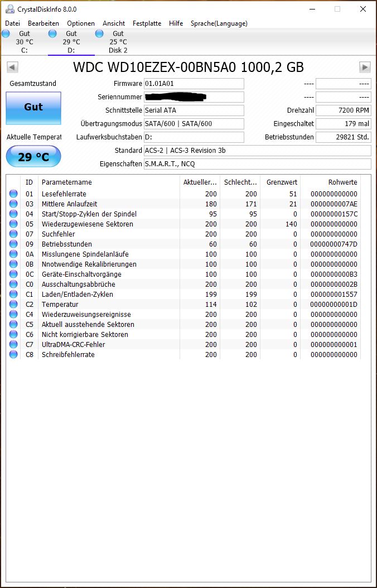Click raw value 00000000157C
This screenshot has height=588, width=377.
click(x=334, y=214)
